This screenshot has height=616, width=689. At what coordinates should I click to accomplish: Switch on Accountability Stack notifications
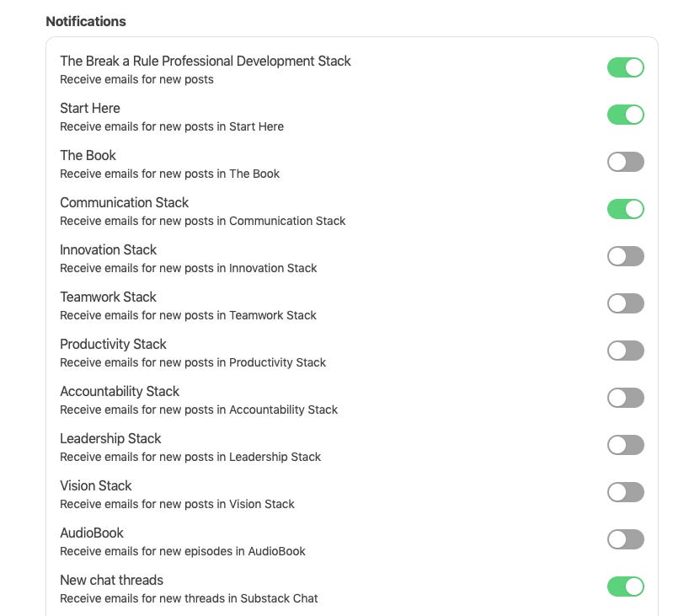pos(625,398)
